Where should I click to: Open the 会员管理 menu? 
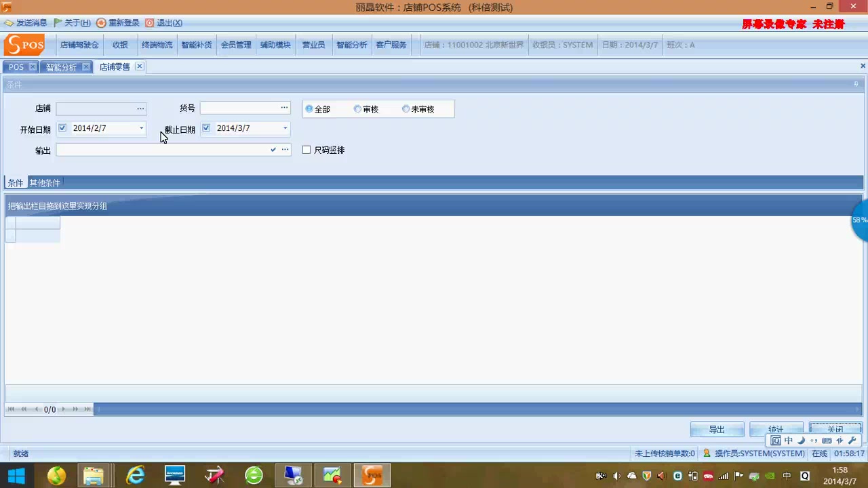tap(236, 45)
